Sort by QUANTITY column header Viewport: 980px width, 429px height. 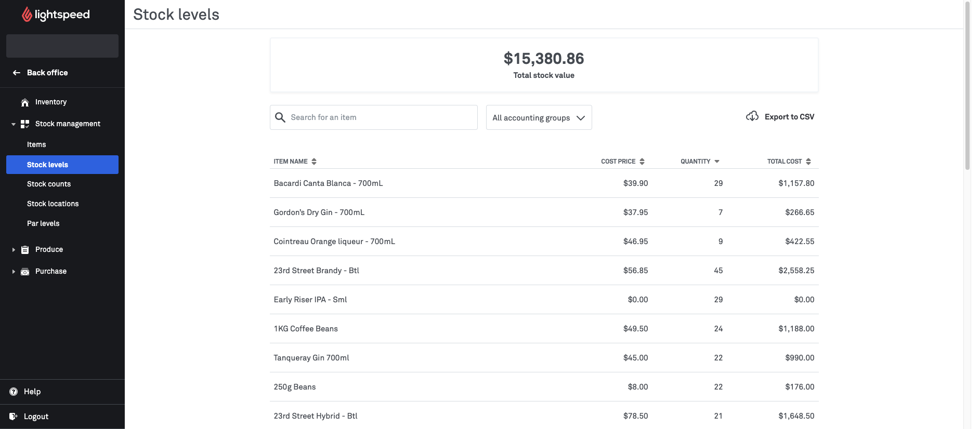click(695, 162)
